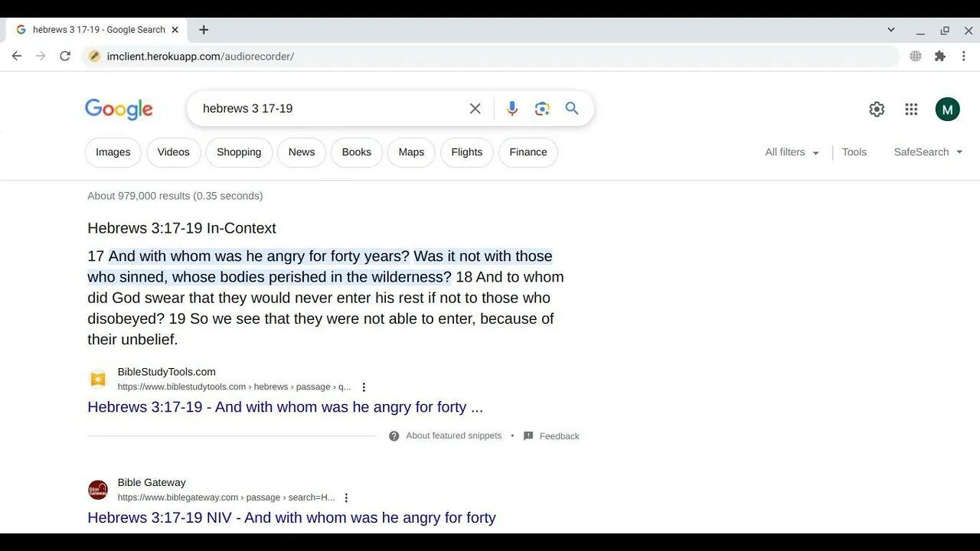Clear the search box with X icon
This screenshot has width=980, height=551.
click(x=475, y=109)
